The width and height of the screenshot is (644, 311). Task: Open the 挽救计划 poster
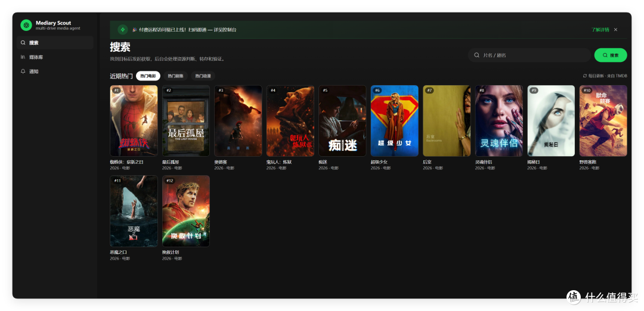coord(186,212)
